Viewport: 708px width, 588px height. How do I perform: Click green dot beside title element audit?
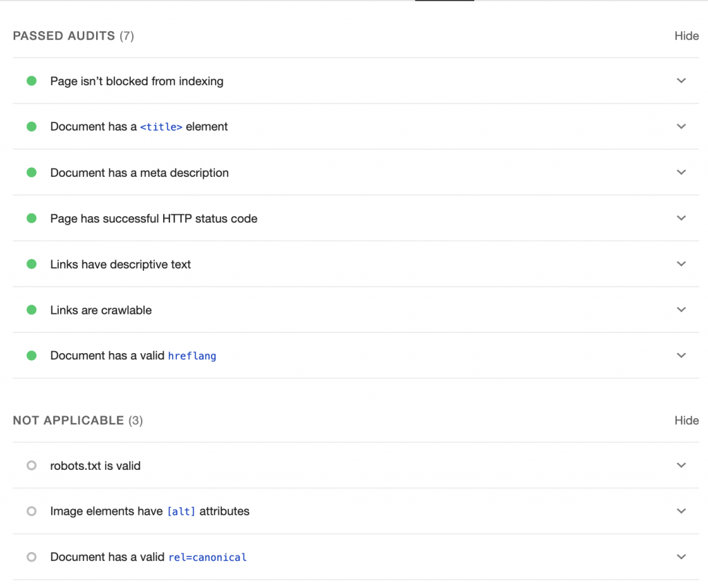31,126
